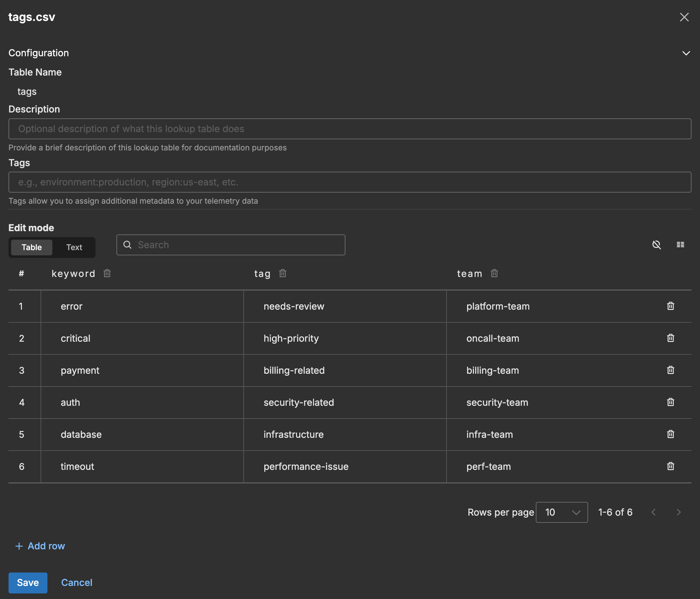Image resolution: width=700 pixels, height=599 pixels.
Task: Select Table edit mode
Action: (x=31, y=247)
